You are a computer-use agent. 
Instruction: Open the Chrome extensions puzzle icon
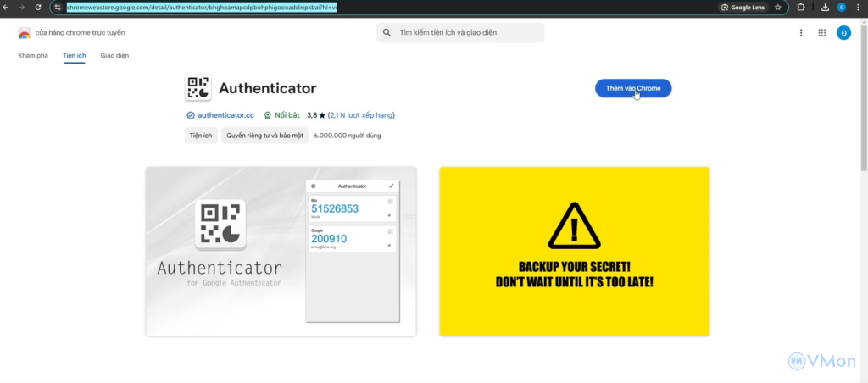click(x=801, y=7)
